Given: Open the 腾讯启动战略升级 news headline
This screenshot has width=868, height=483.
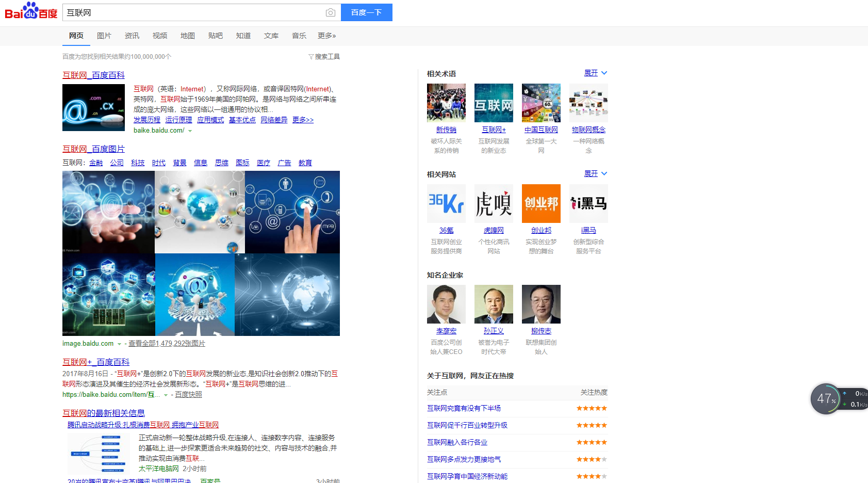Looking at the screenshot, I should pyautogui.click(x=143, y=425).
